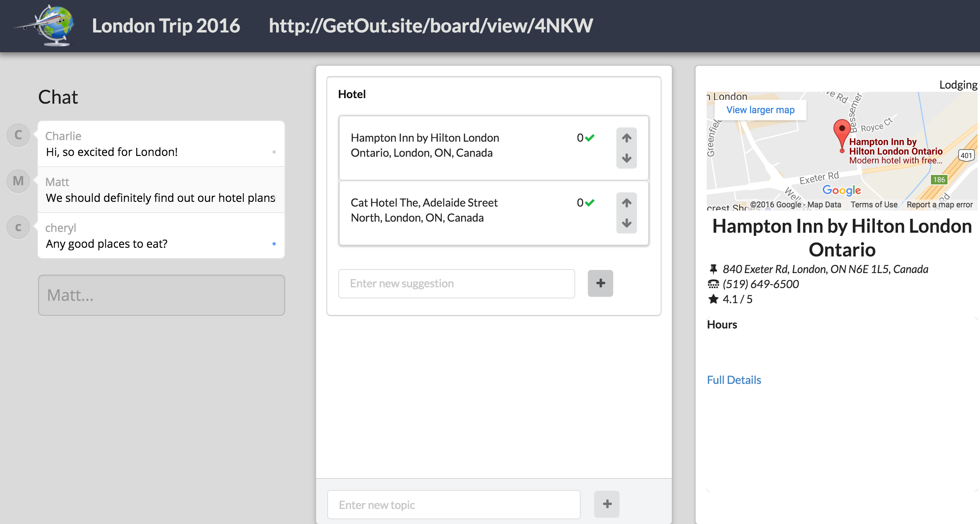Focus the Enter new suggestion field
Image resolution: width=980 pixels, height=524 pixels.
tap(456, 283)
